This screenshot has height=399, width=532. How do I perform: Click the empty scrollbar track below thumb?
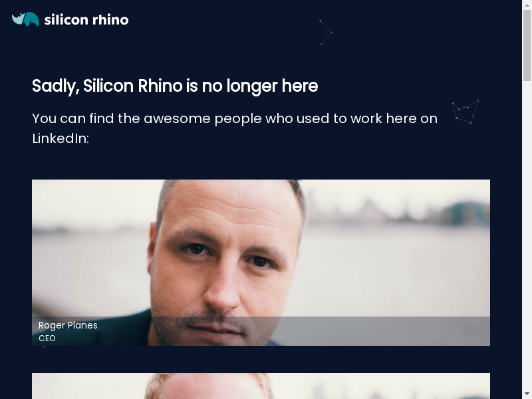click(x=527, y=236)
